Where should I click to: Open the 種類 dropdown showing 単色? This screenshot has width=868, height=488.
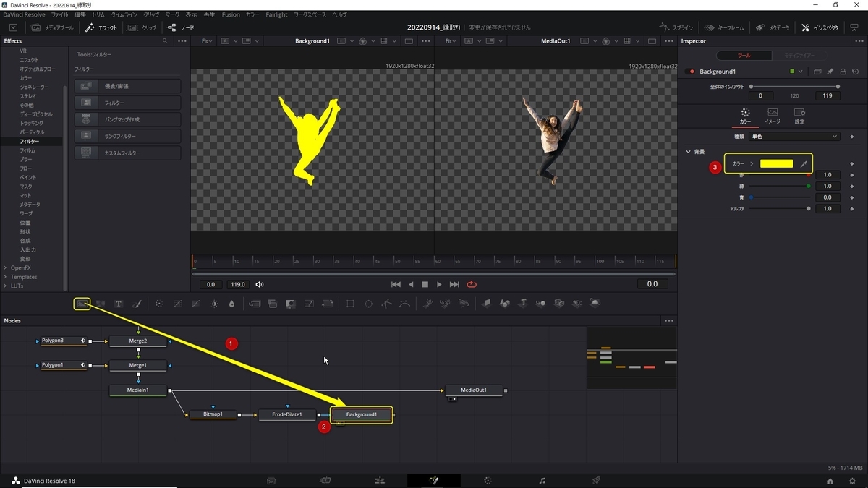click(x=794, y=136)
